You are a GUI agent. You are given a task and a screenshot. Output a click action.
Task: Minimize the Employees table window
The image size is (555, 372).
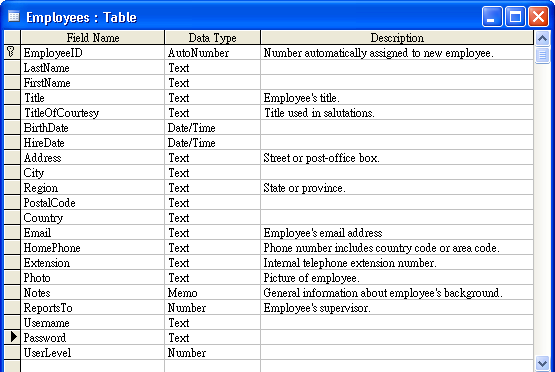click(492, 17)
